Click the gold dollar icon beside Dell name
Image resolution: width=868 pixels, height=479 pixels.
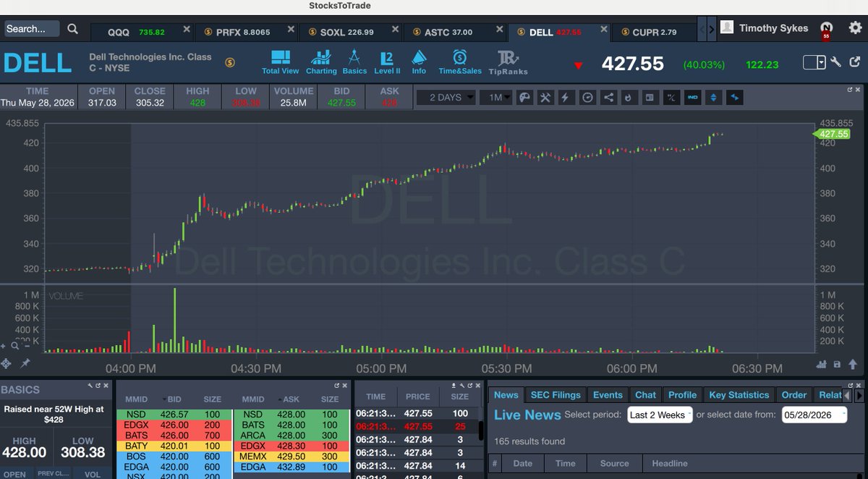230,63
